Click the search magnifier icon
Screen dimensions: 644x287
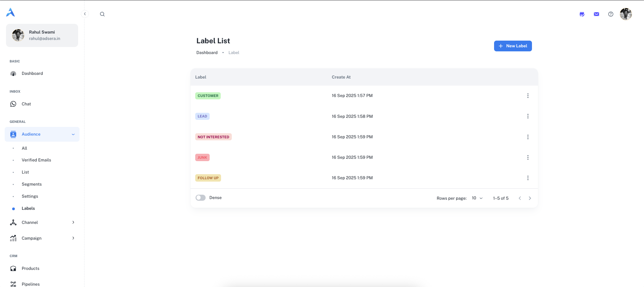coord(102,14)
